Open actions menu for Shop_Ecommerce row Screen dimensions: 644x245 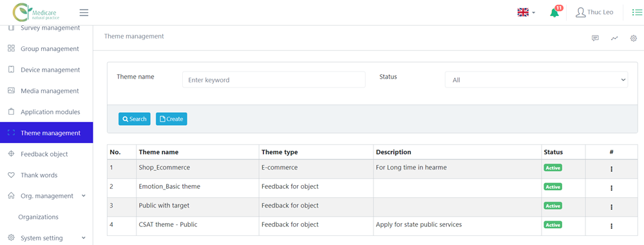click(x=612, y=169)
